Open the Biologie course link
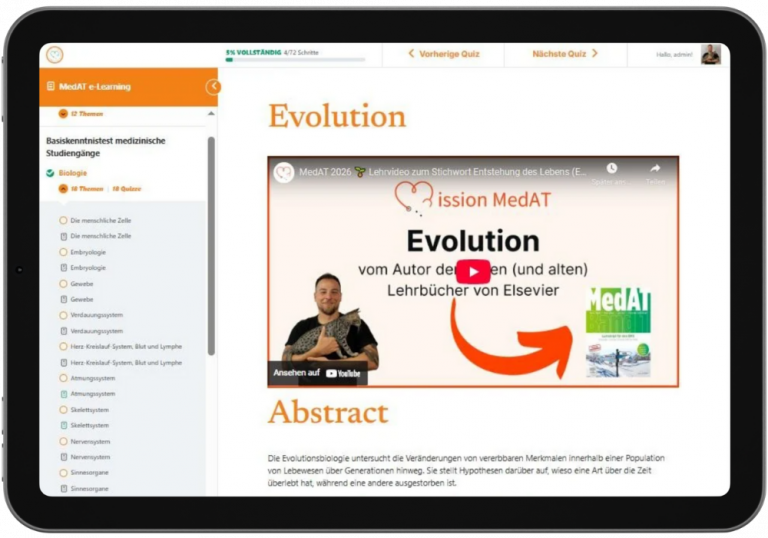This screenshot has height=538, width=768. tap(72, 173)
